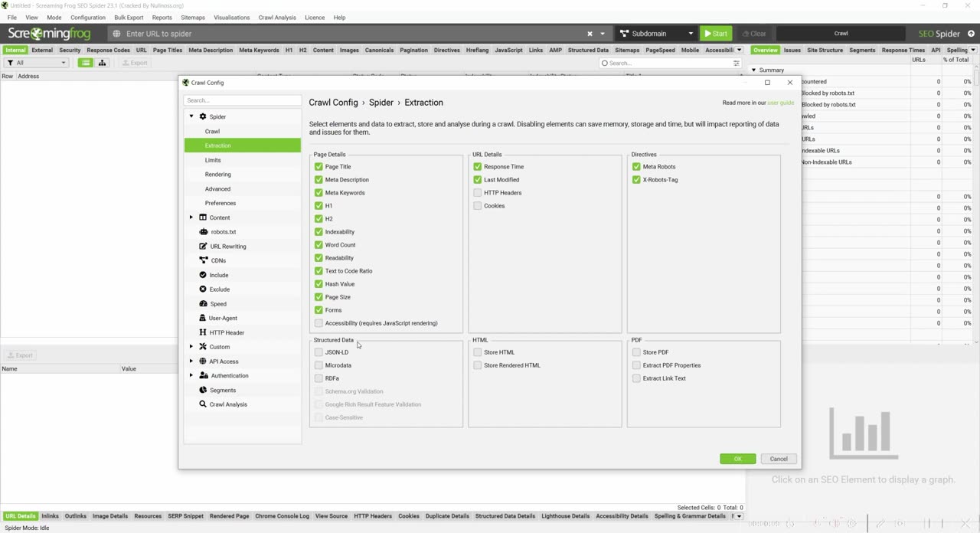Click the Exclude cross icon
This screenshot has height=533, width=980.
point(203,289)
